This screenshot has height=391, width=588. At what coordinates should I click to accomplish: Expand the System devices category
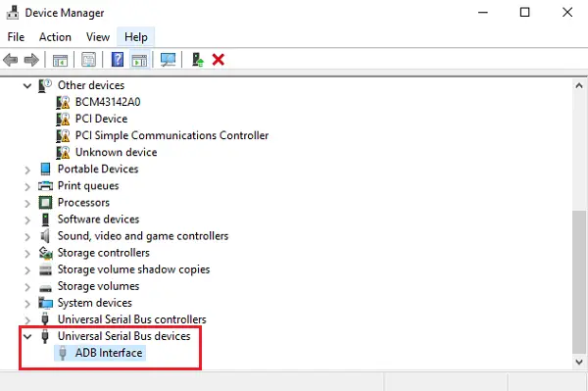[x=27, y=304]
